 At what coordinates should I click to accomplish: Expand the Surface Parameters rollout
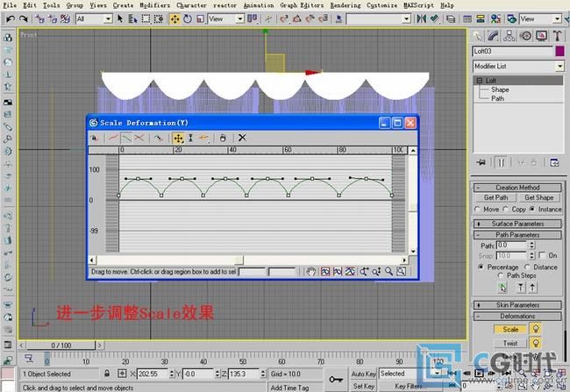point(517,224)
